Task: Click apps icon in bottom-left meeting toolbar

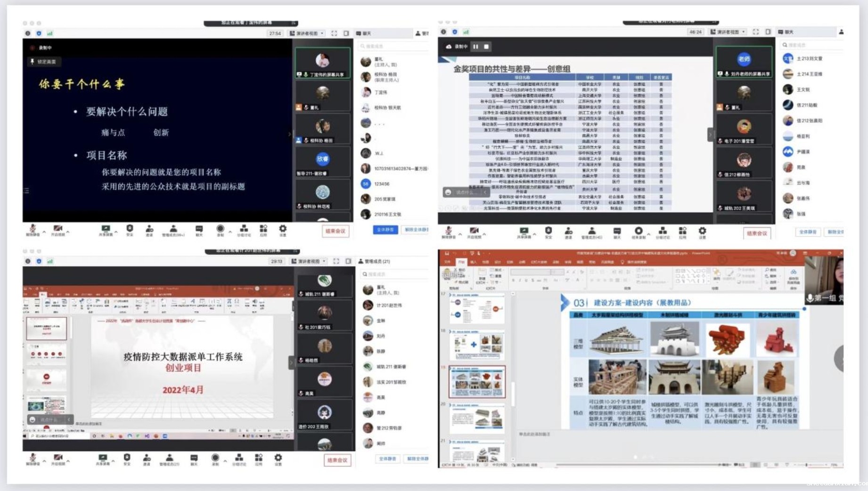Action: click(258, 459)
